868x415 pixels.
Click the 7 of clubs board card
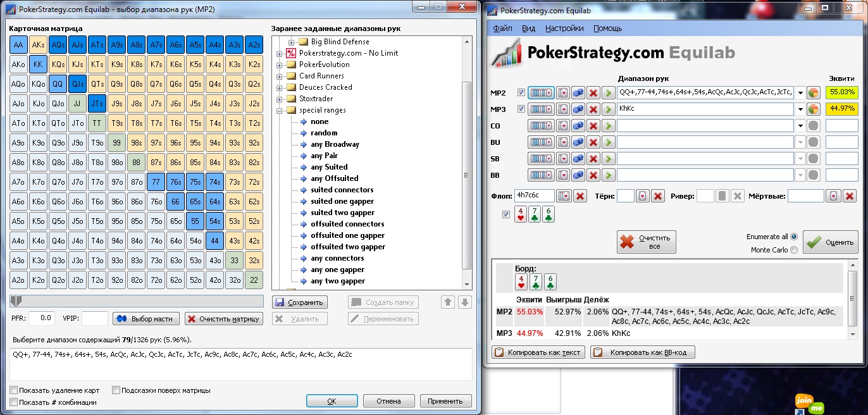point(534,214)
